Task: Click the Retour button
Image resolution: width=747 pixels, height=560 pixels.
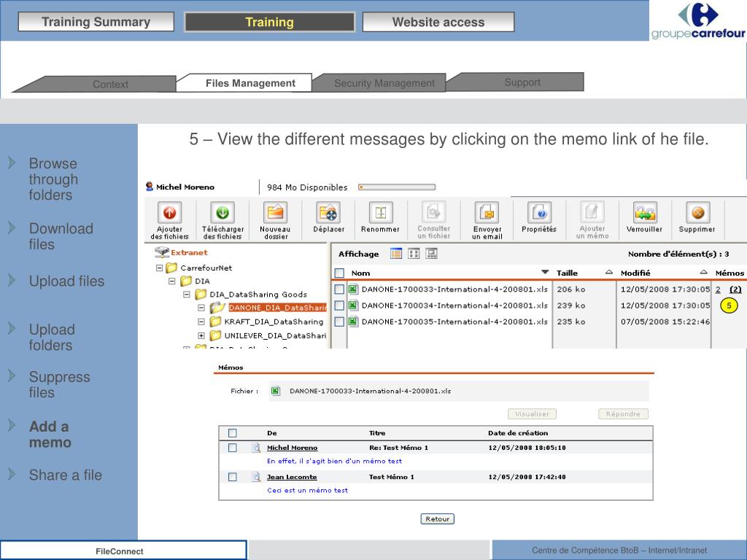Action: pyautogui.click(x=438, y=518)
